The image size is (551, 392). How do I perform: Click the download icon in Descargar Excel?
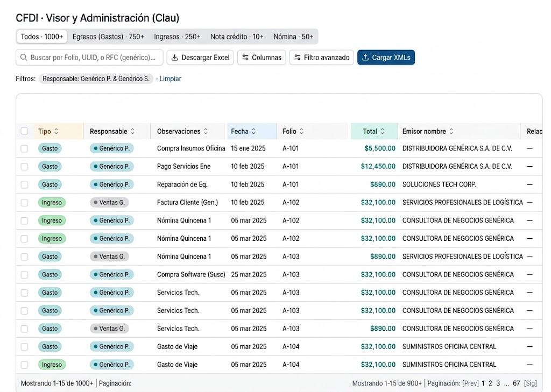(x=175, y=58)
